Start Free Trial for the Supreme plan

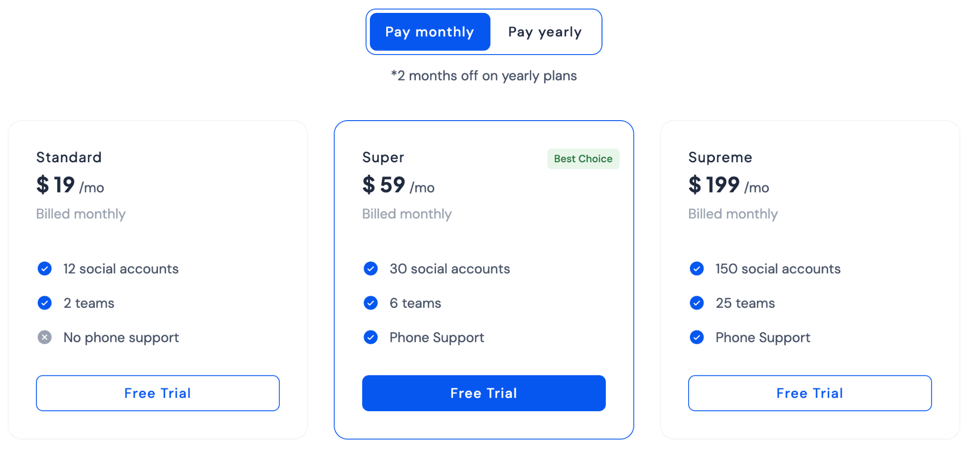pyautogui.click(x=810, y=393)
